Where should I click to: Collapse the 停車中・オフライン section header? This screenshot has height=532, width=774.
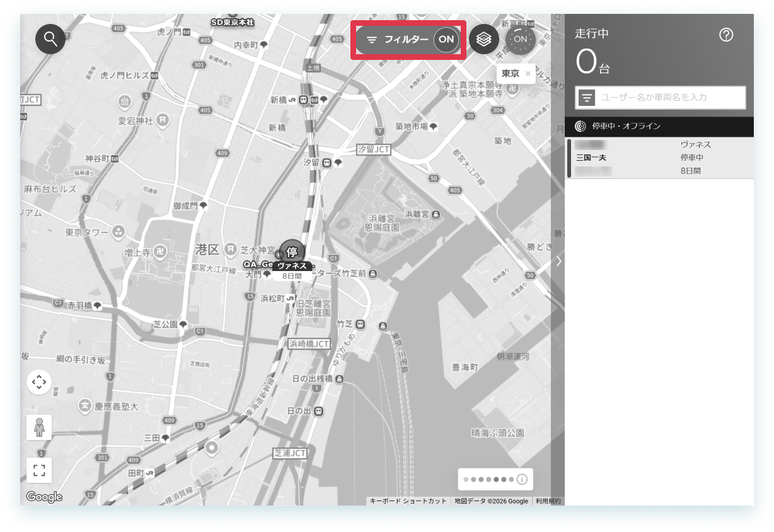[659, 126]
